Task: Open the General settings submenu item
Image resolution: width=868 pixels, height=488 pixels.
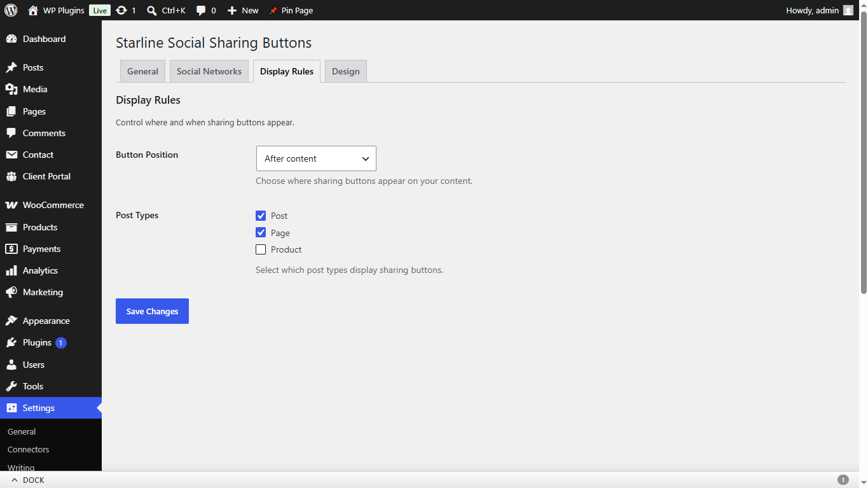Action: pos(22,431)
